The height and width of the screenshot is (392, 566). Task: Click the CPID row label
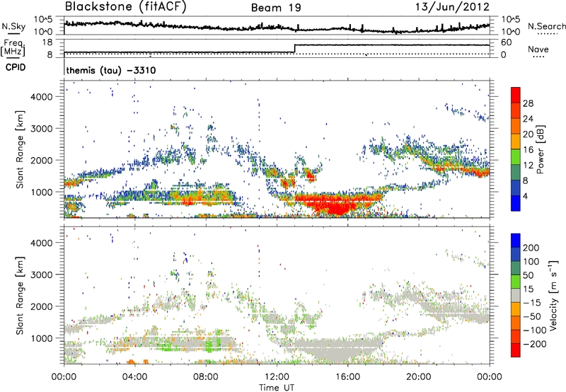pyautogui.click(x=16, y=67)
